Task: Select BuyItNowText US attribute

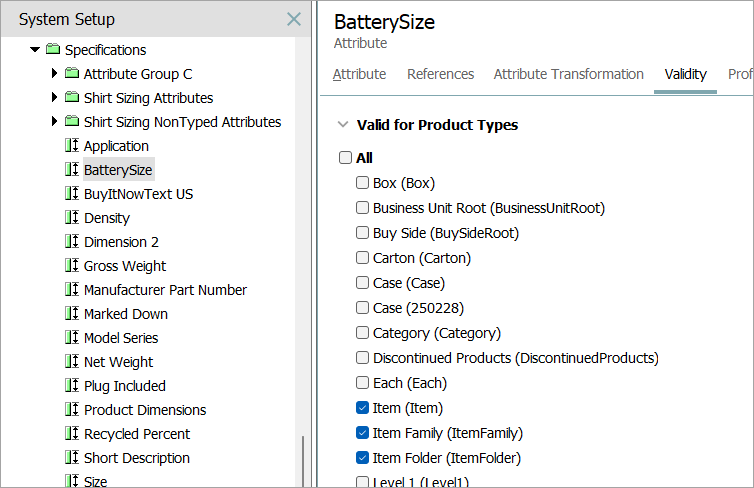Action: 138,194
